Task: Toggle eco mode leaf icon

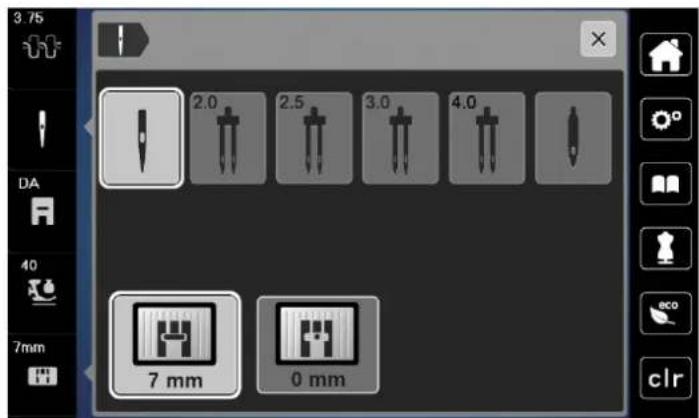Action: 666,313
